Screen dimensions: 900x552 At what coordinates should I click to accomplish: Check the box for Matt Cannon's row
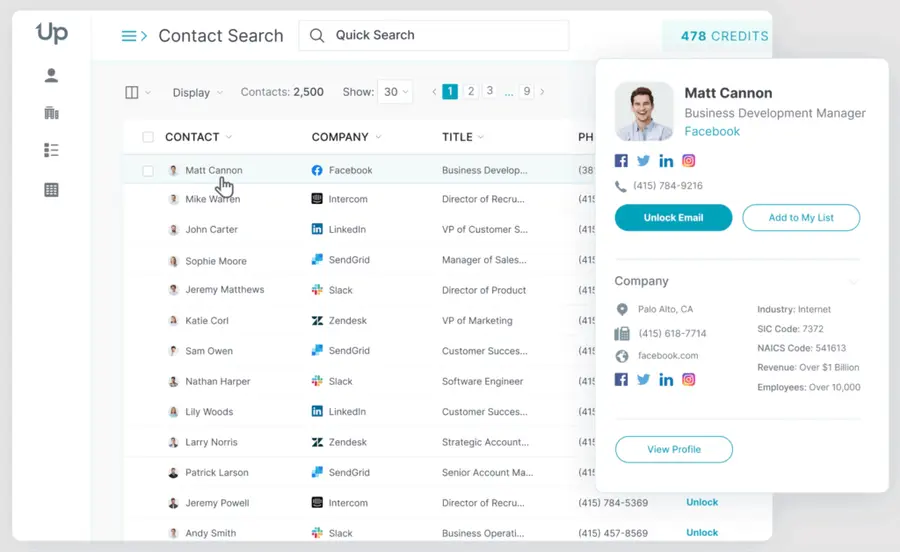click(148, 170)
